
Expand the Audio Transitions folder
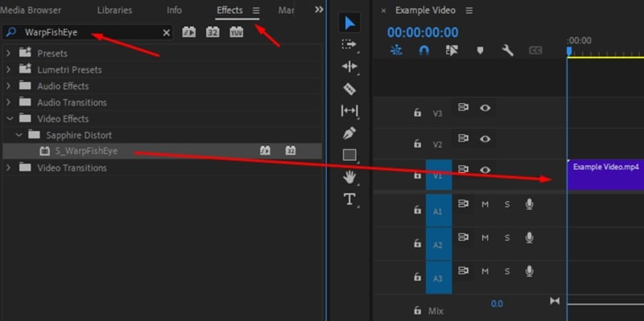click(x=9, y=102)
